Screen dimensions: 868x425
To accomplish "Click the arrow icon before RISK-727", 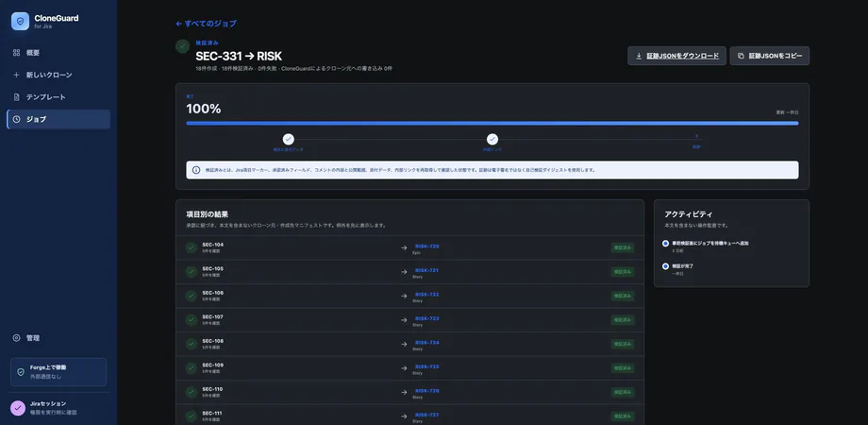I will pyautogui.click(x=404, y=416).
